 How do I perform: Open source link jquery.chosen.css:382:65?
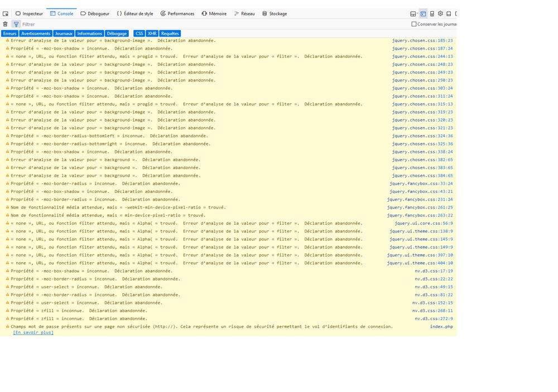422,159
